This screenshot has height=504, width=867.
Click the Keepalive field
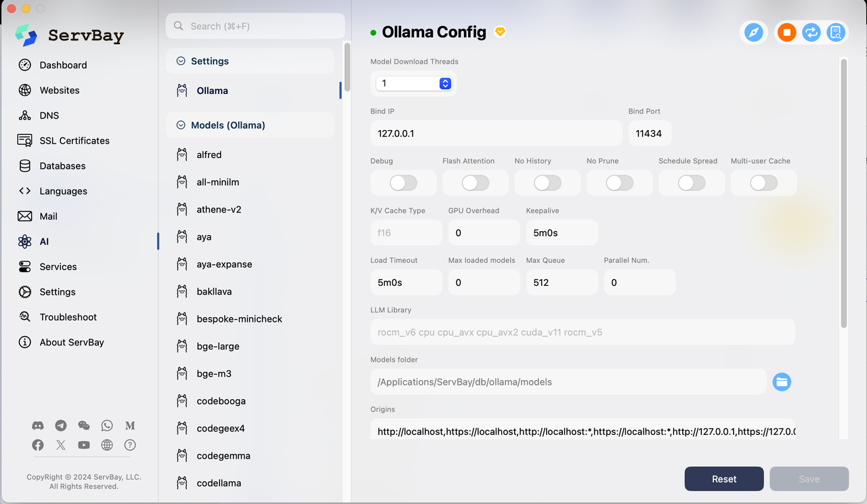point(562,232)
